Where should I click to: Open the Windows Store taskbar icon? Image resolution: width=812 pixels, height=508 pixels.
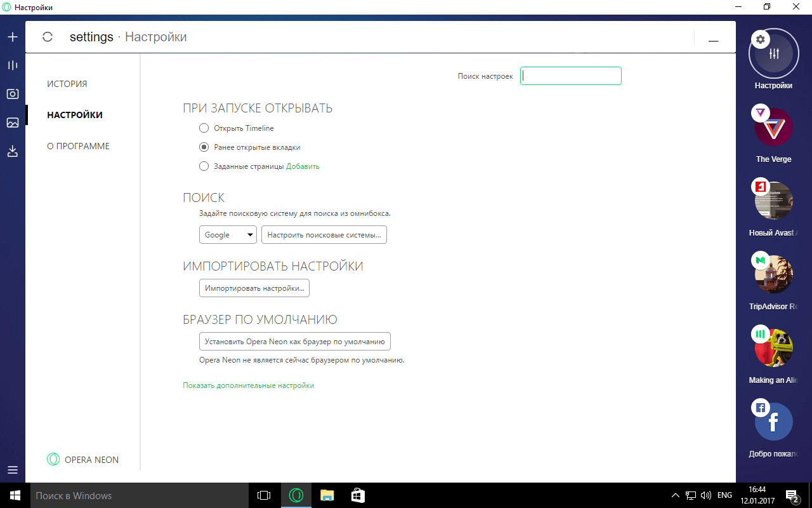(357, 495)
